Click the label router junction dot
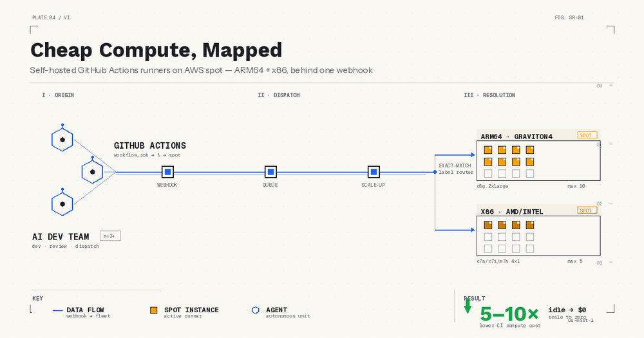Image resolution: width=644 pixels, height=338 pixels. tap(435, 172)
